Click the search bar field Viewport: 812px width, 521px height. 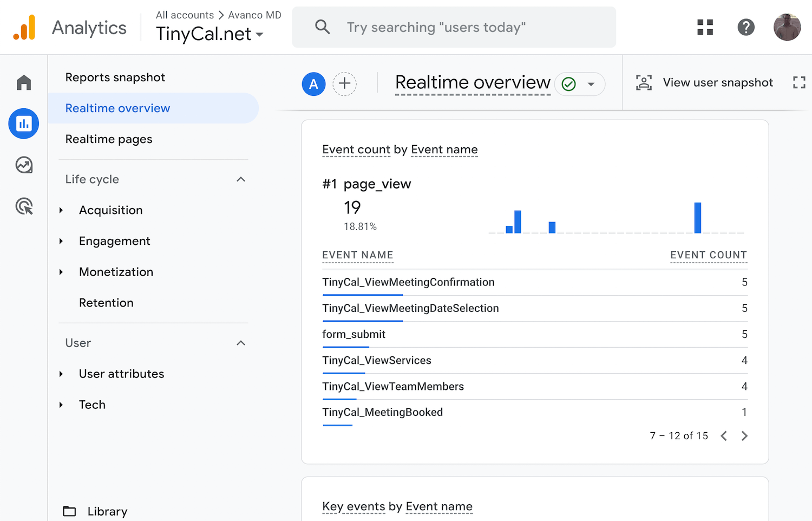pyautogui.click(x=454, y=27)
